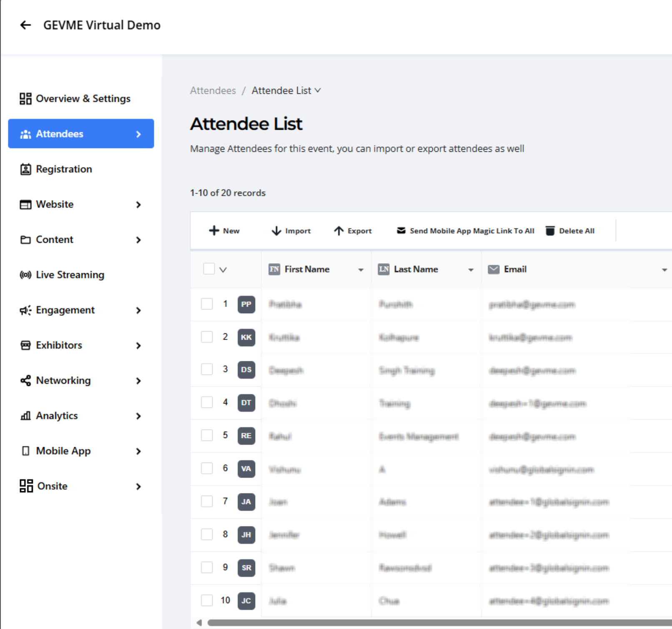Open the Registration menu item
The image size is (672, 629).
point(81,169)
